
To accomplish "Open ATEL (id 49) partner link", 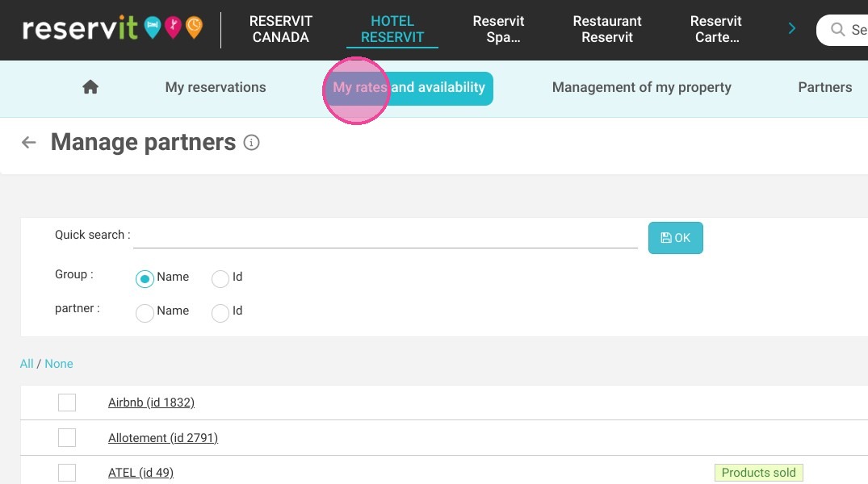I will click(x=140, y=473).
